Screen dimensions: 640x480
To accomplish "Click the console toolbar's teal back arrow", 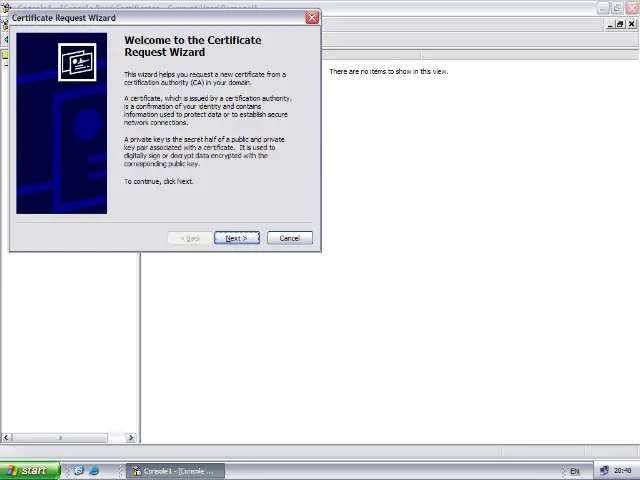I will click(x=6, y=40).
